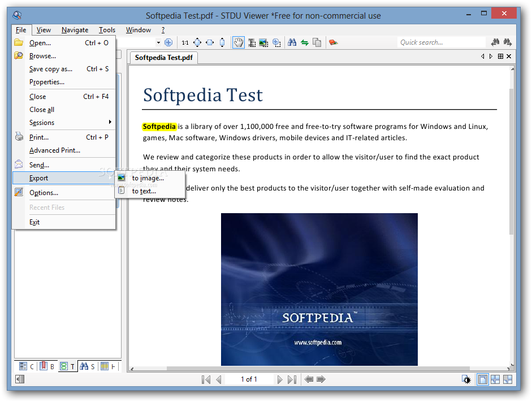Search next with binoculars right icon

tap(508, 42)
